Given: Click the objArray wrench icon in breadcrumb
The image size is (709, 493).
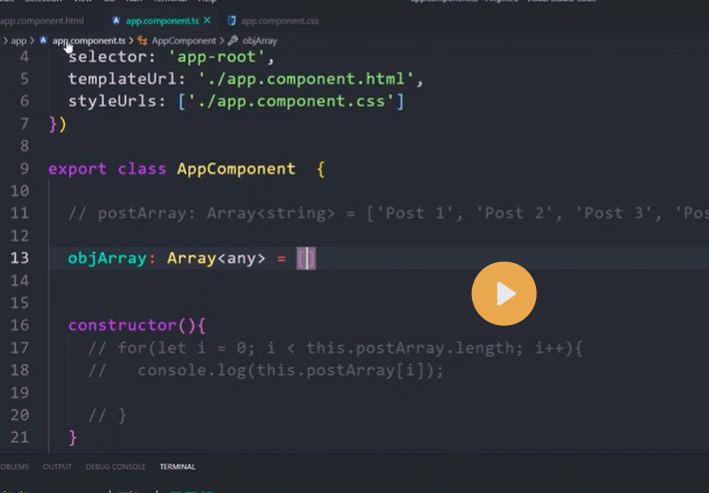Looking at the screenshot, I should [233, 41].
